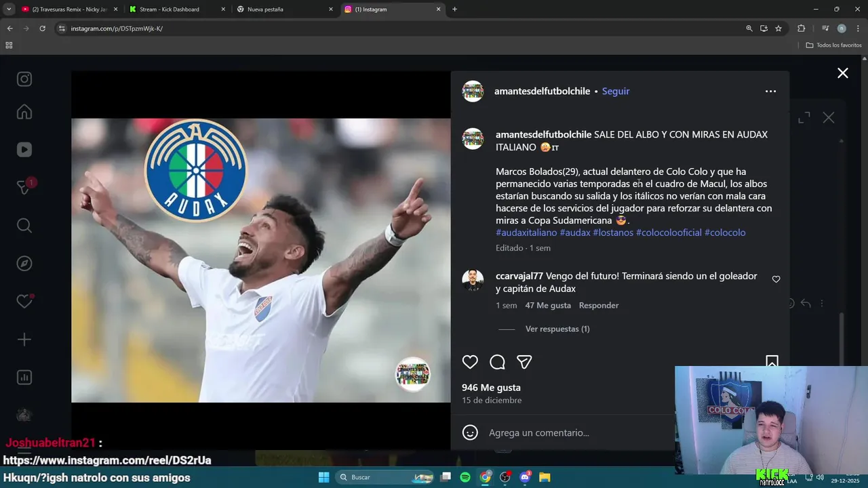Open the amantesdelfutbolchile username in the header

542,91
